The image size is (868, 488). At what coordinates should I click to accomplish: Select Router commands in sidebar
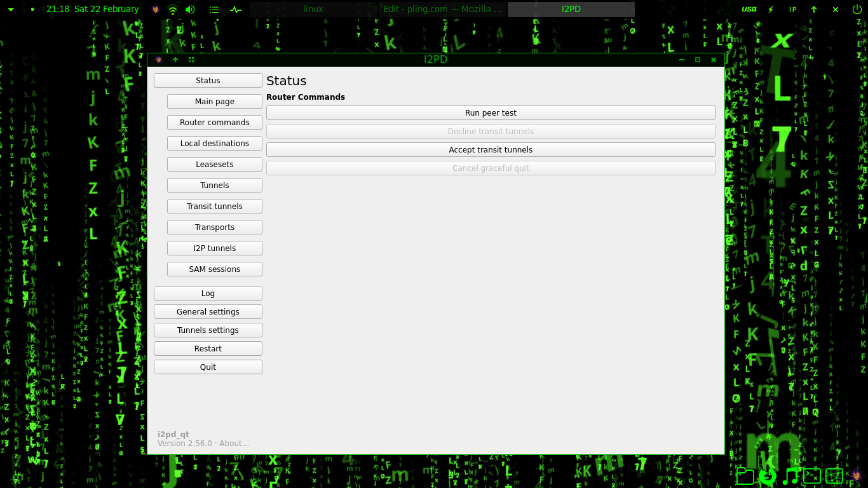pos(215,123)
